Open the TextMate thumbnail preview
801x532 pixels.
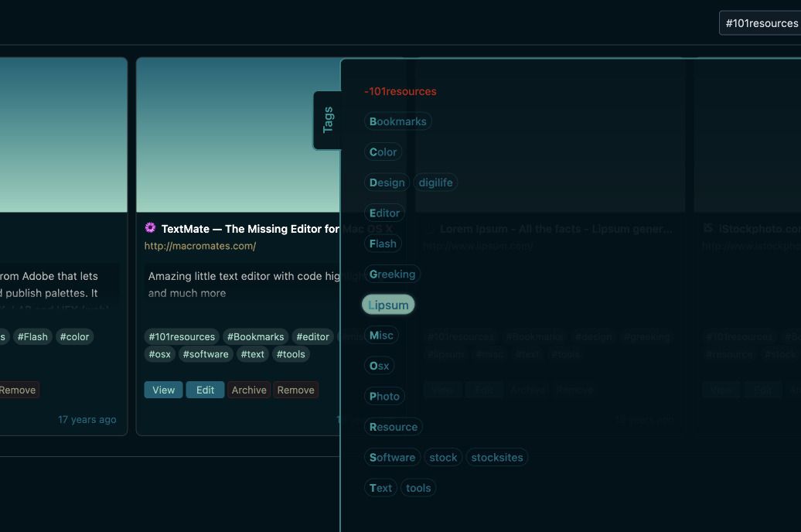(x=238, y=135)
